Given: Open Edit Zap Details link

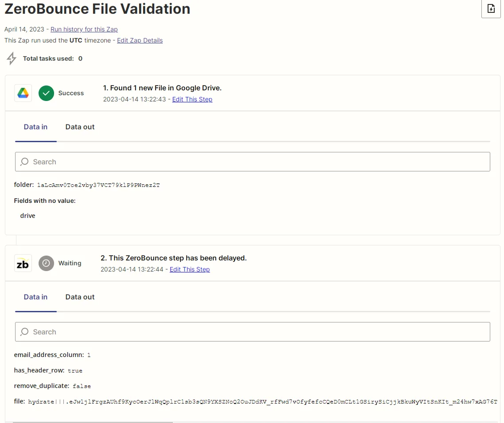Looking at the screenshot, I should coord(140,40).
